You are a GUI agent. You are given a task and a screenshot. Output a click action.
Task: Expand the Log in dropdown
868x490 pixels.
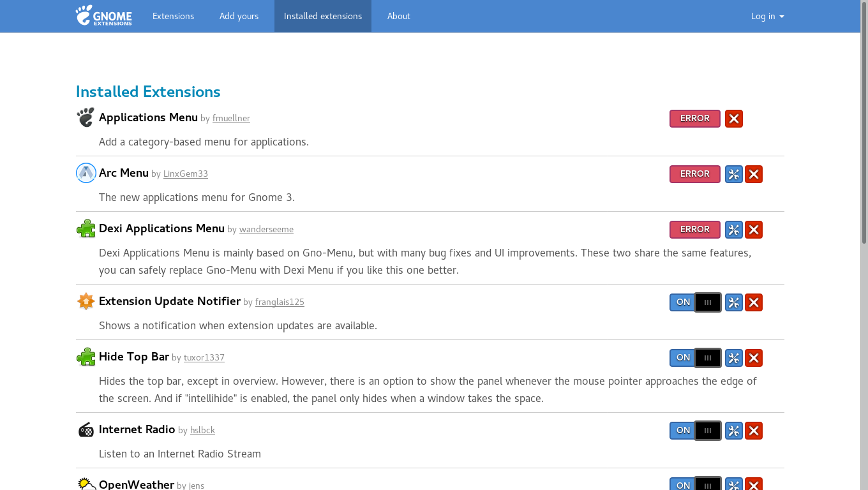(767, 16)
